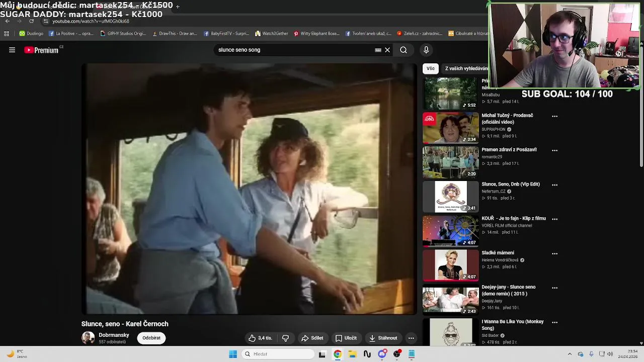Open Chrome apps grid in bookmarks bar
Screen dimensions: 644x362
[7, 34]
